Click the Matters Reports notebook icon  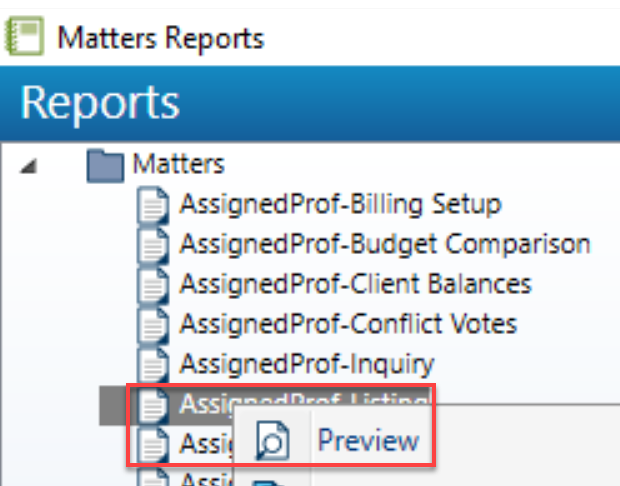pos(24,36)
